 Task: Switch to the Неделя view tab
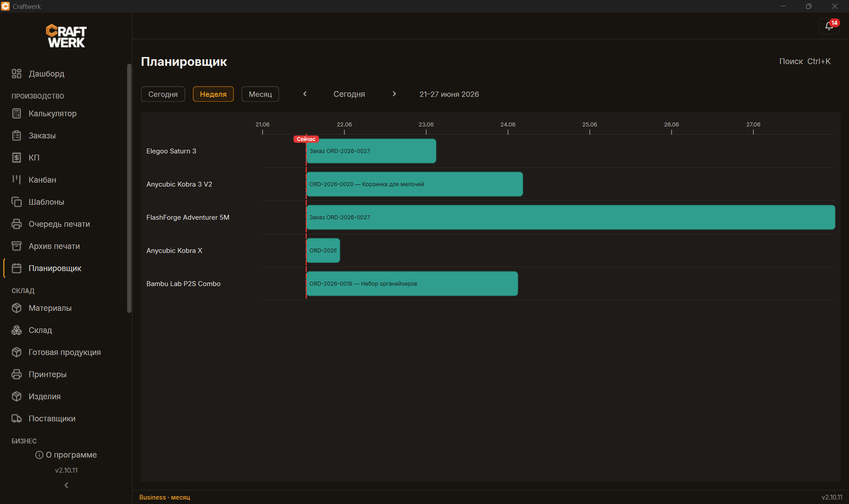point(213,94)
